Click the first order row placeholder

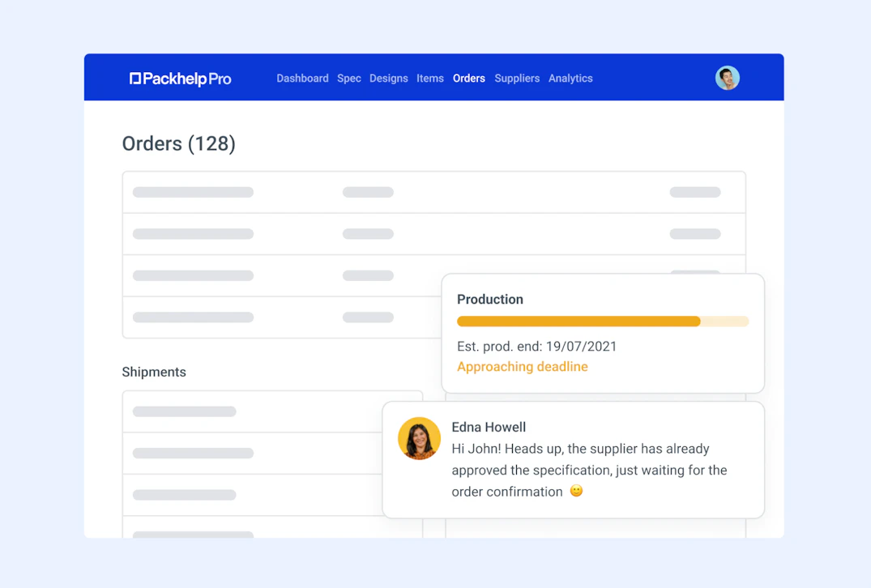192,192
